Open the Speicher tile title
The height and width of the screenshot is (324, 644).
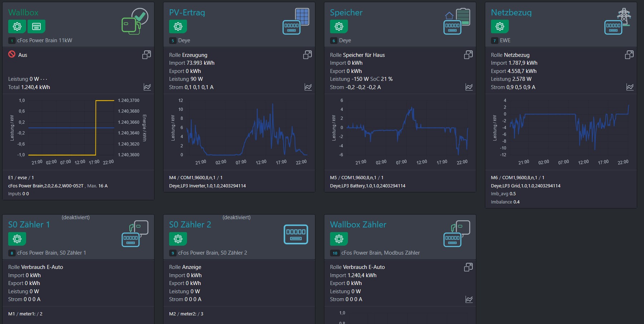point(346,13)
